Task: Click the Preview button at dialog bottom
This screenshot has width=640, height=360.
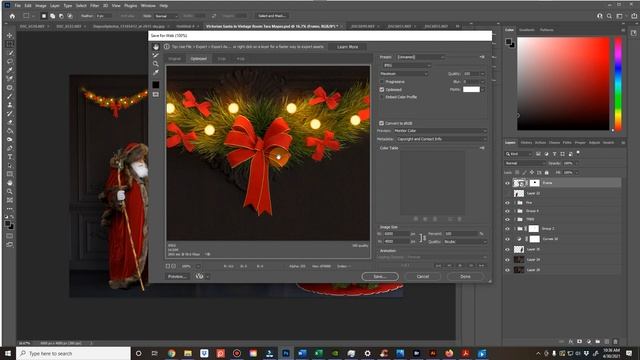Action: 178,277
